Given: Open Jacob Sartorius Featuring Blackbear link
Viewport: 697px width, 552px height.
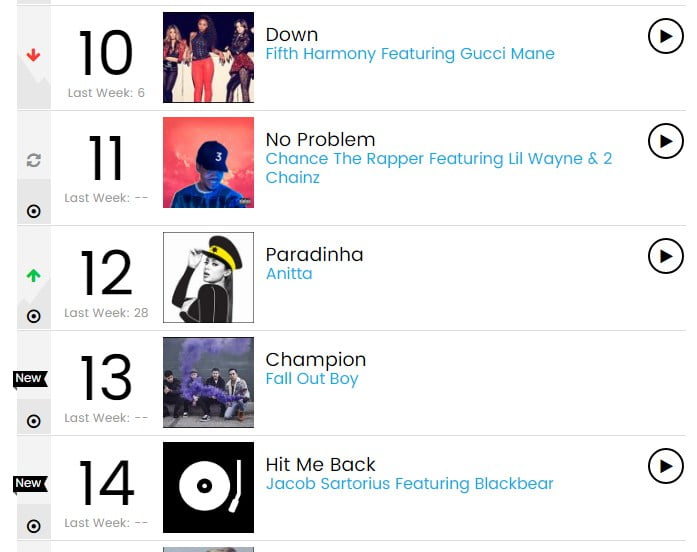Looking at the screenshot, I should (409, 484).
